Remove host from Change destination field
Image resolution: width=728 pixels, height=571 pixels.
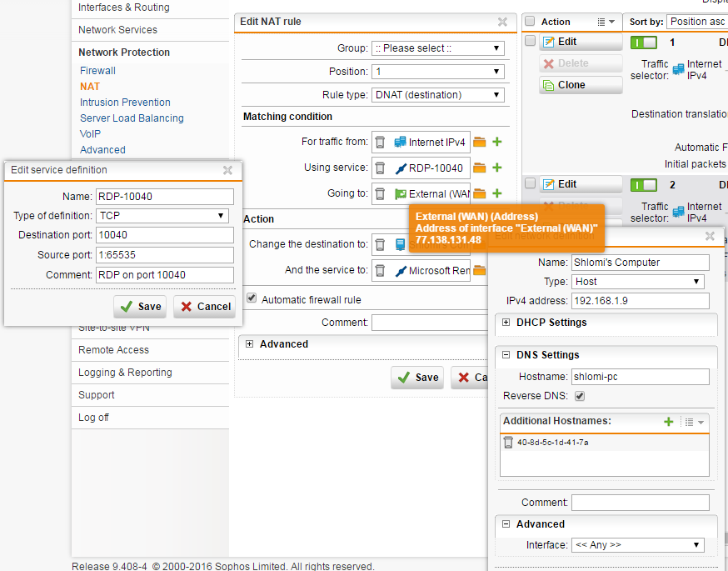click(x=380, y=244)
